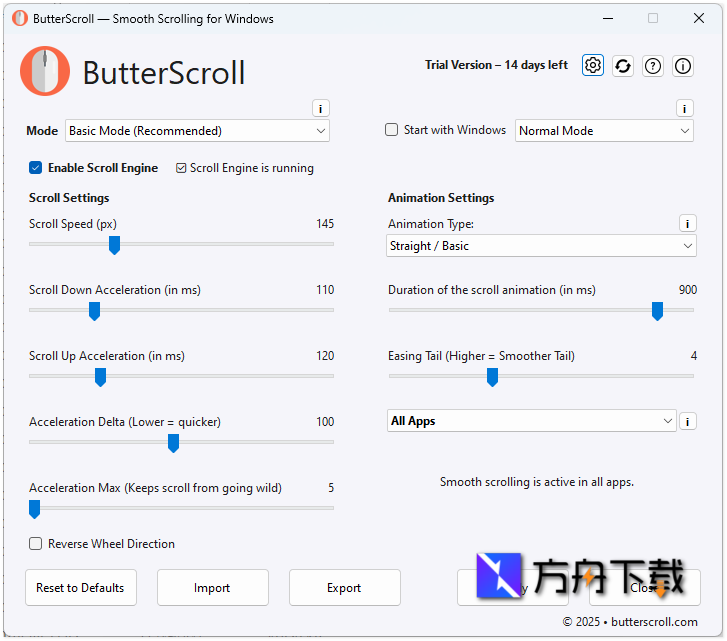Image resolution: width=727 pixels, height=641 pixels.
Task: Click the Scroll Speed value 145
Action: pyautogui.click(x=325, y=224)
